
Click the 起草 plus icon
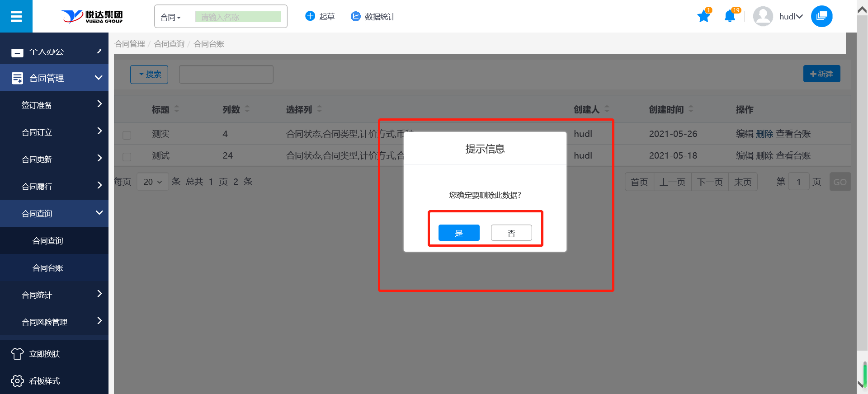310,16
